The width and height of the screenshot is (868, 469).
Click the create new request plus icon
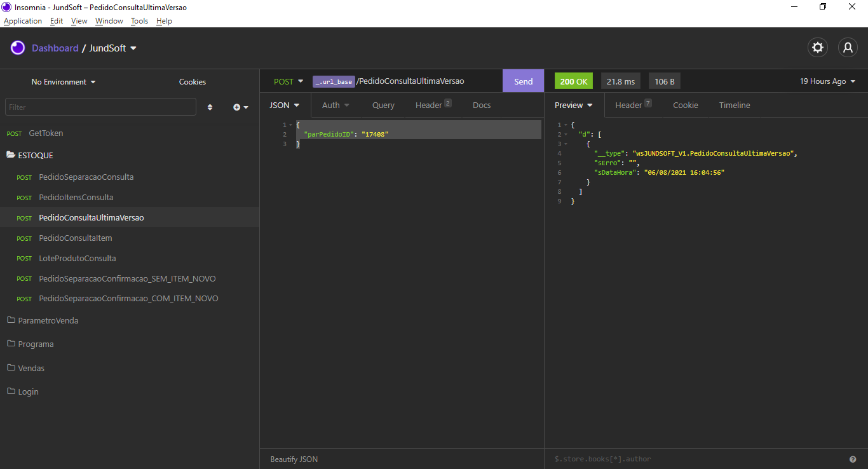pyautogui.click(x=240, y=107)
